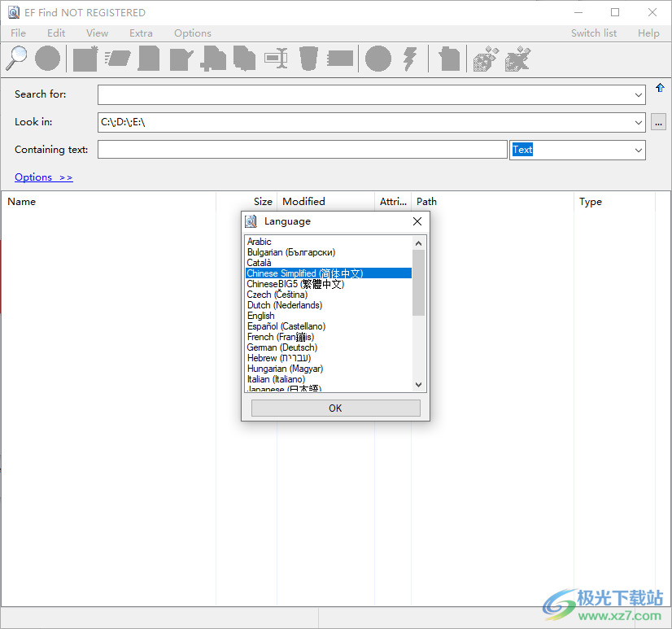
Task: Open the Edit menu
Action: click(56, 33)
